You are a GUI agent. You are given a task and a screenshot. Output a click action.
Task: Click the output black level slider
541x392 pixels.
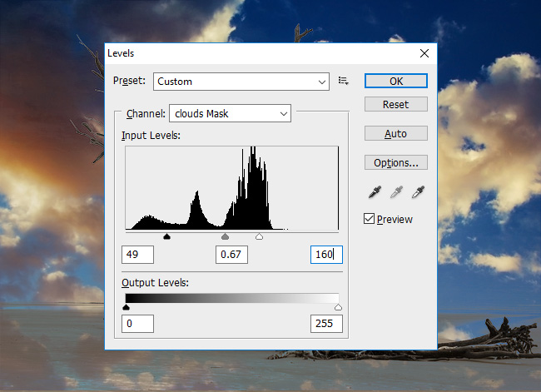coord(126,307)
